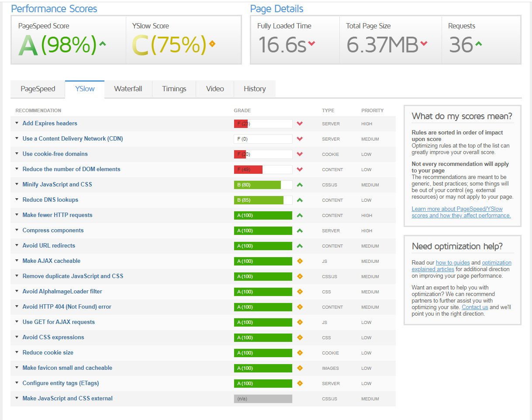
Task: Open the Waterfall tab
Action: (x=128, y=89)
